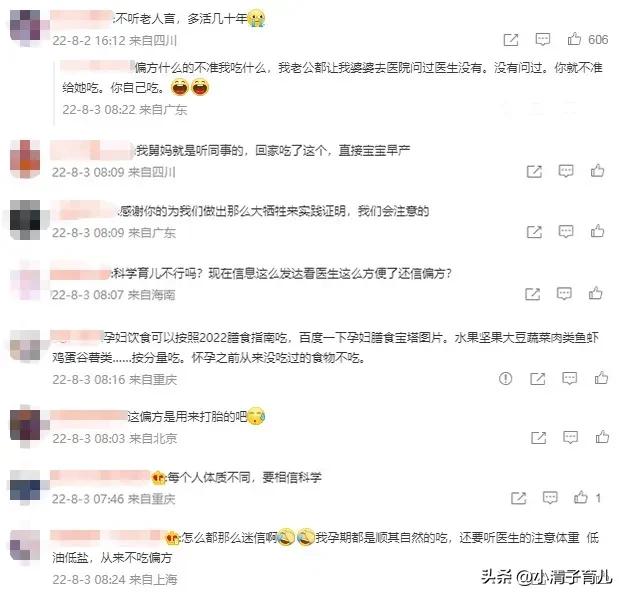Reply to the top comment from 四川

(x=543, y=39)
